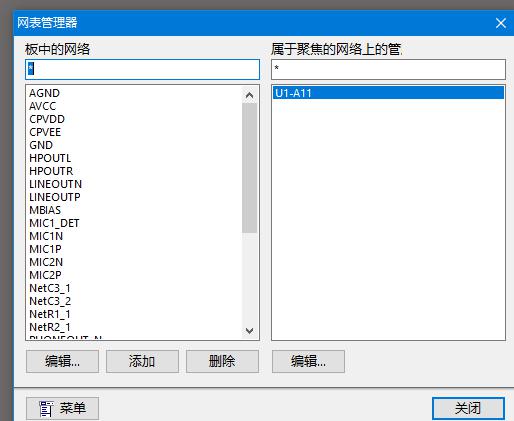Click 添加 to add a net
The width and height of the screenshot is (514, 421).
(142, 361)
